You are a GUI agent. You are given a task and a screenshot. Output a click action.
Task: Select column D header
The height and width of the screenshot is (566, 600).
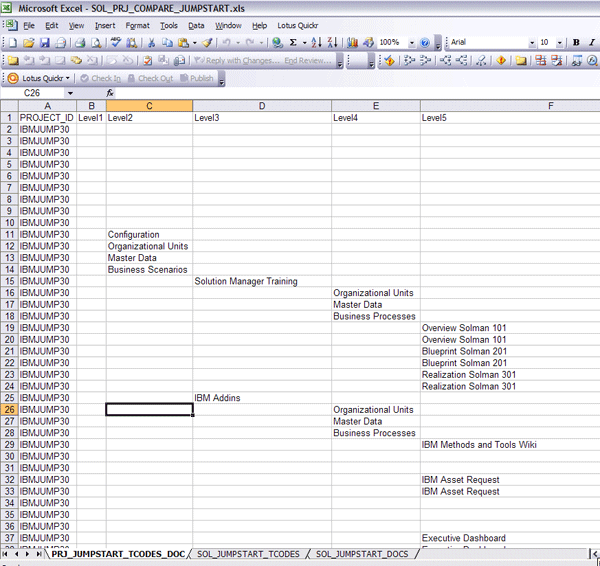click(x=262, y=106)
